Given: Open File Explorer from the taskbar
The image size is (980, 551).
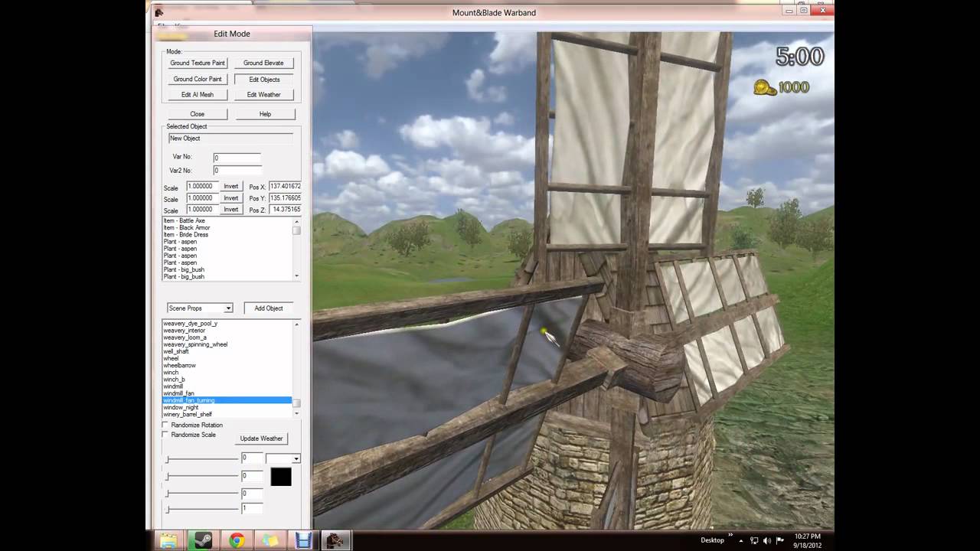Looking at the screenshot, I should [168, 541].
